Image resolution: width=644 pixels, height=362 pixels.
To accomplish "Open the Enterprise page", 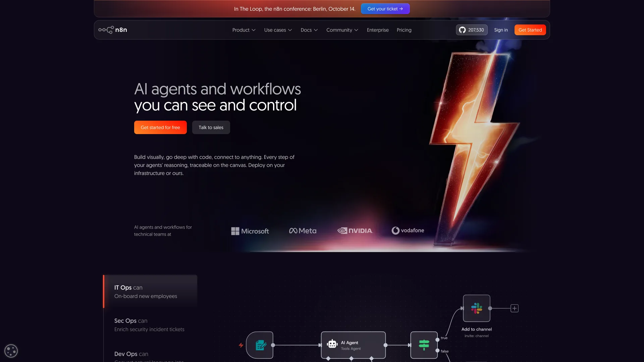I will 378,30.
